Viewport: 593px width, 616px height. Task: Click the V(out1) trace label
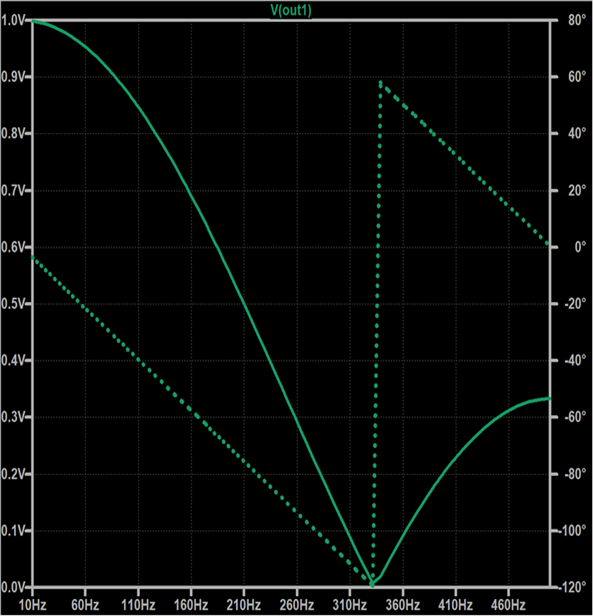coord(291,10)
